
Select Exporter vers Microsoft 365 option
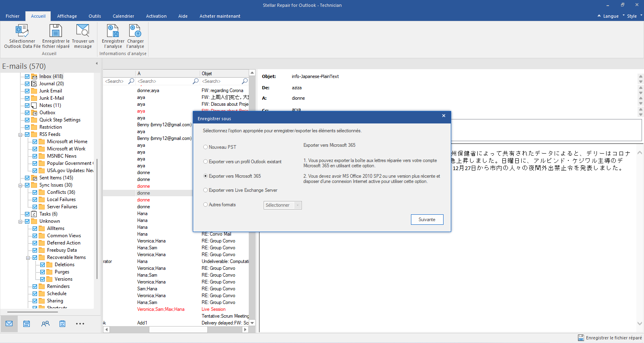[205, 176]
